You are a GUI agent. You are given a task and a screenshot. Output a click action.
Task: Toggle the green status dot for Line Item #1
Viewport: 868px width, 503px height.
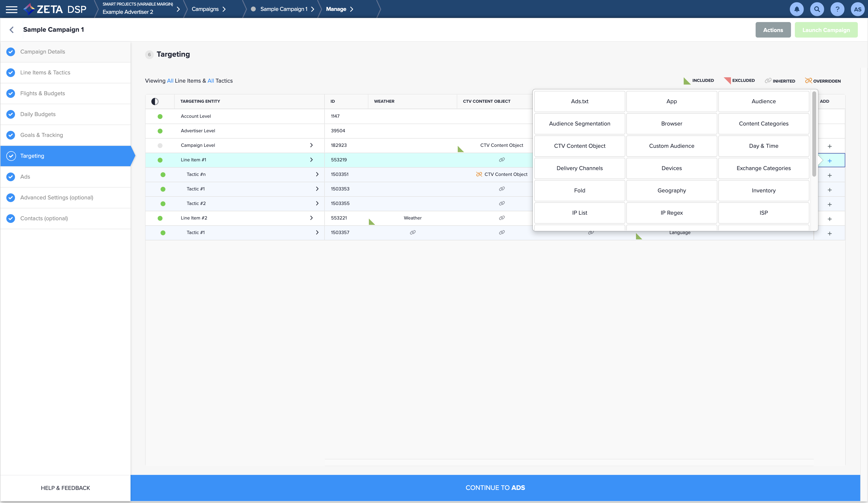[x=160, y=160]
